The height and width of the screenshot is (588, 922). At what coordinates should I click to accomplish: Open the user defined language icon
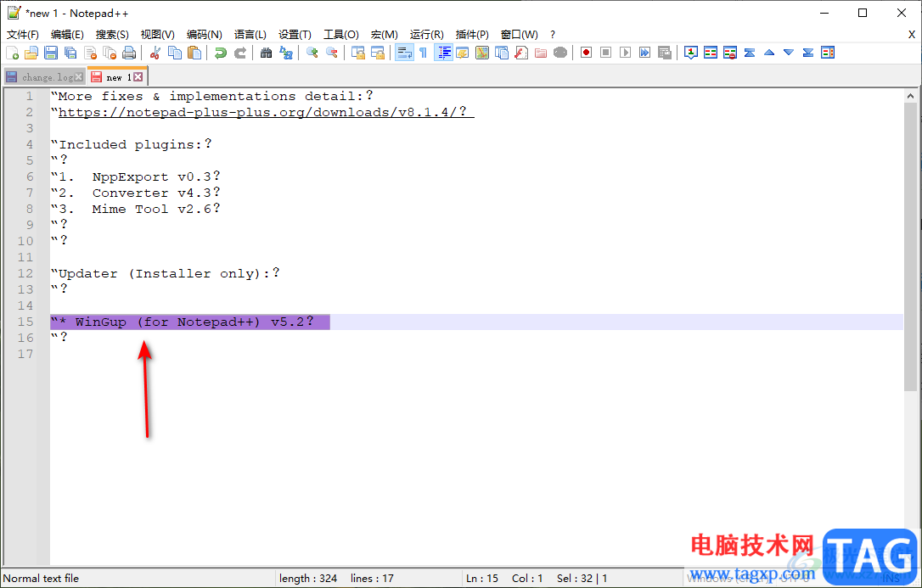(463, 53)
